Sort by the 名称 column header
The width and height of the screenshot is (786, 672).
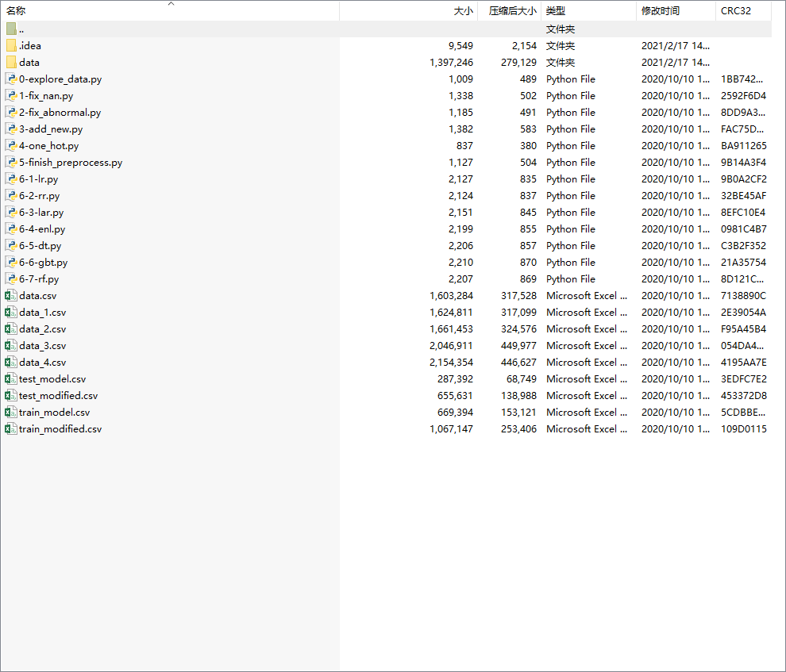click(170, 11)
